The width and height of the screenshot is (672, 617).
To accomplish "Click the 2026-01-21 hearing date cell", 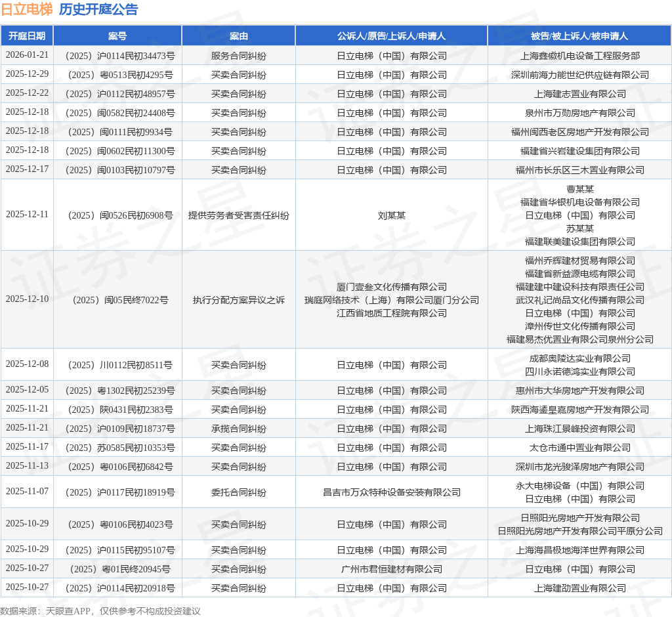I will coord(27,55).
